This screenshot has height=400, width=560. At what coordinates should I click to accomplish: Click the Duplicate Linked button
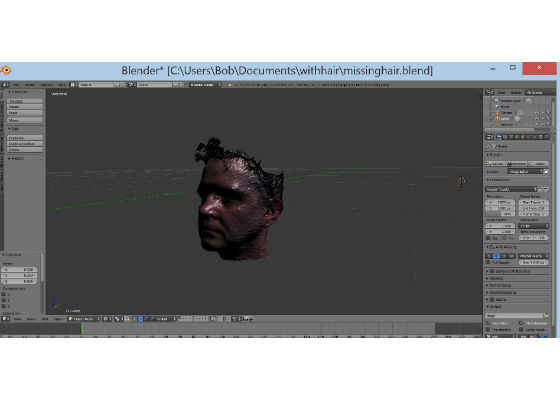[x=25, y=144]
